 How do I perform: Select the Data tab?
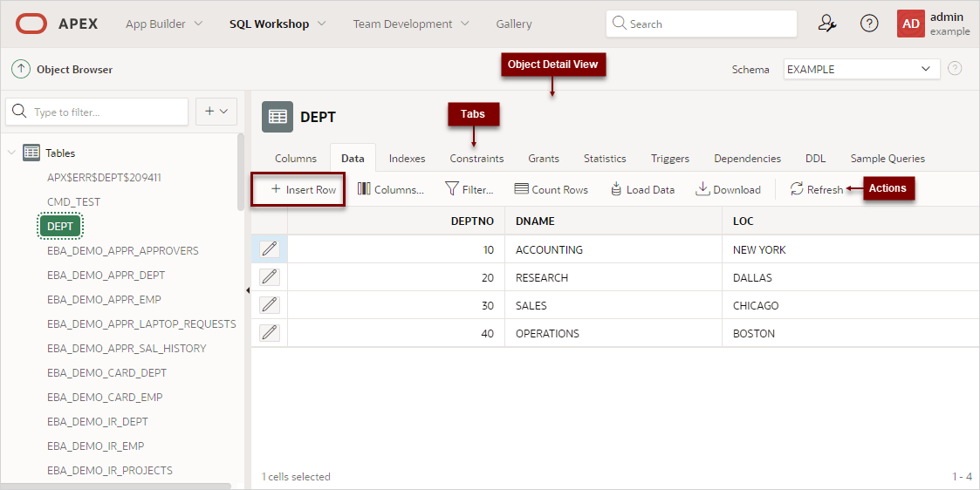(x=353, y=159)
